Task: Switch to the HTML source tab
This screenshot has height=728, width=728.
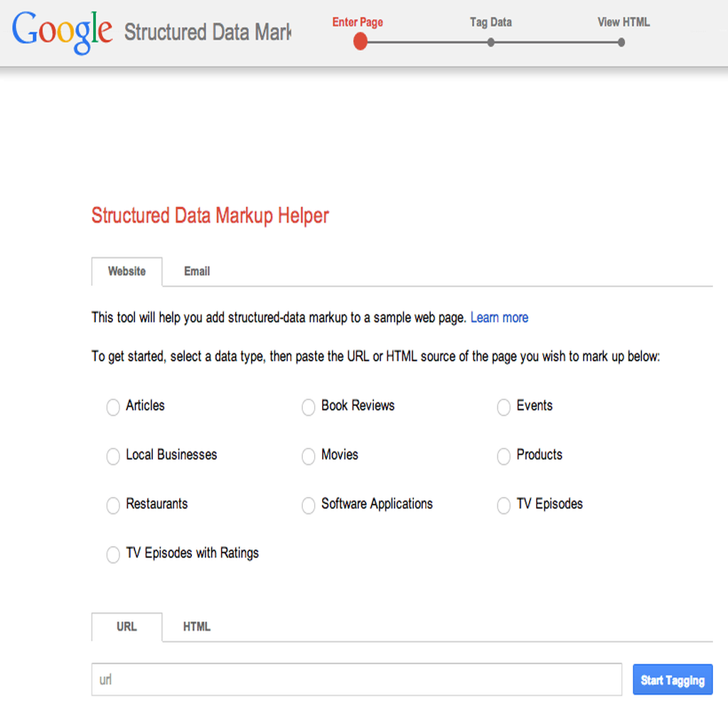Action: [197, 627]
